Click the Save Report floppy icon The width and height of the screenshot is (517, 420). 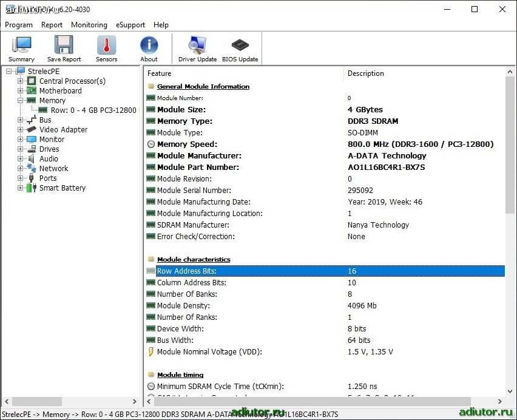(x=64, y=49)
